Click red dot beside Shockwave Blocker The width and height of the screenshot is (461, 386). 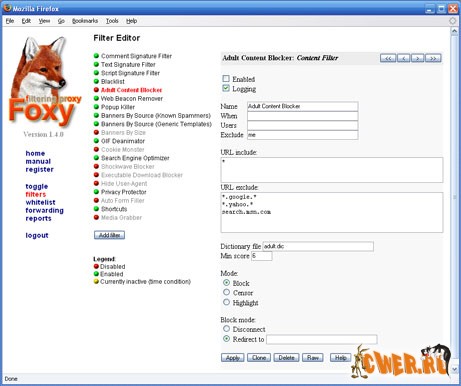[x=96, y=166]
